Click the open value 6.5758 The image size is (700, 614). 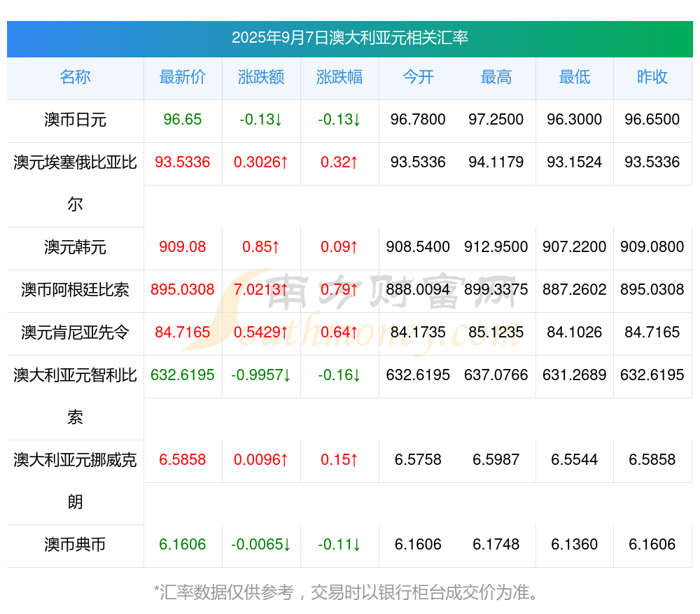[x=418, y=460]
